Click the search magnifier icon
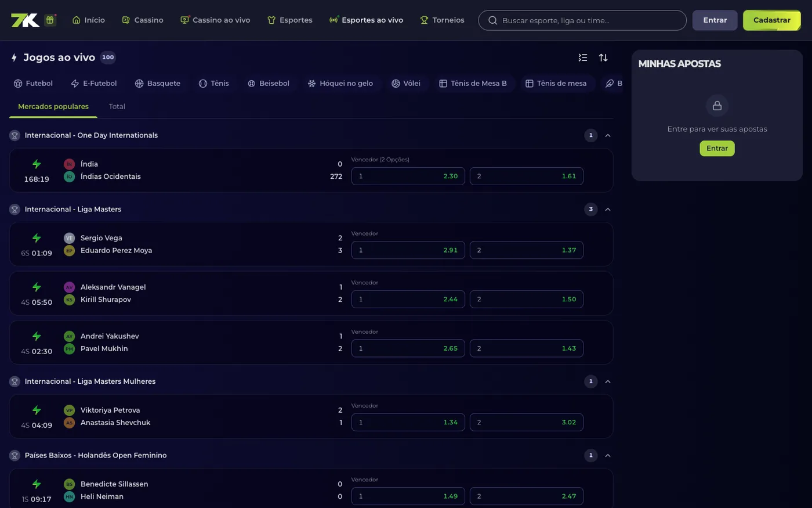812x508 pixels. (x=492, y=20)
